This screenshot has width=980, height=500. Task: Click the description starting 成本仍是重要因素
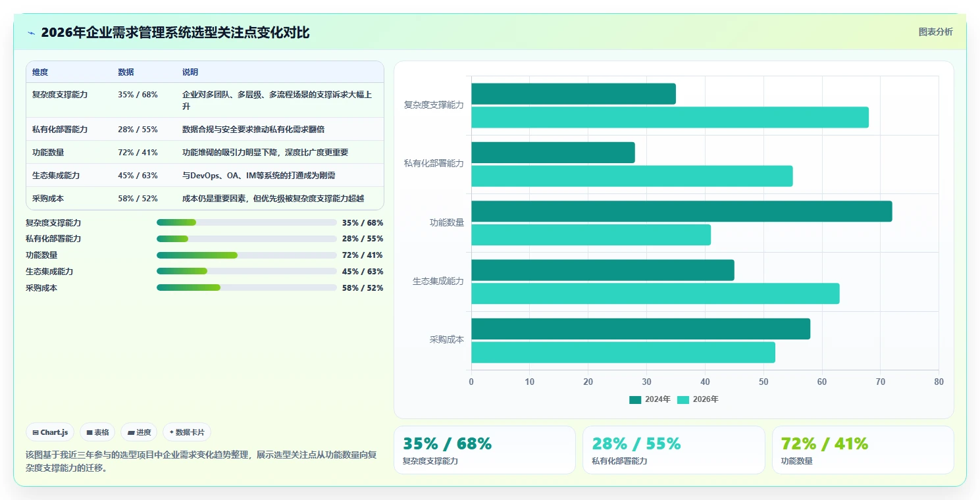click(x=273, y=199)
